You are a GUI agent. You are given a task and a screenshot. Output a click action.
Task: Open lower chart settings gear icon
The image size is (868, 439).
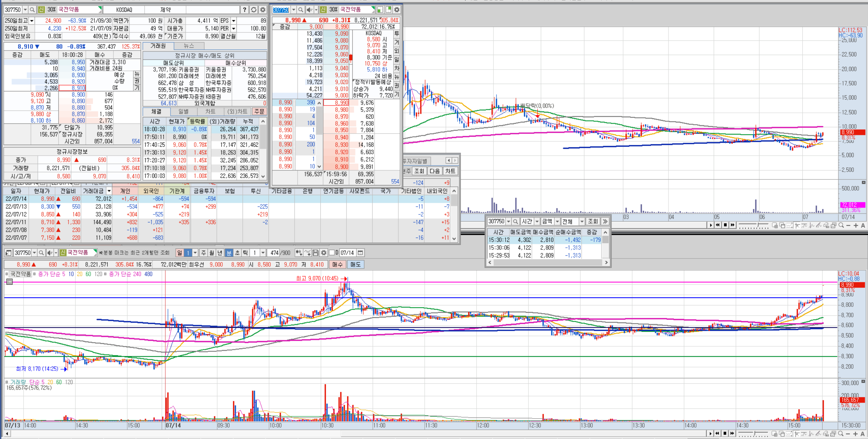(x=324, y=253)
